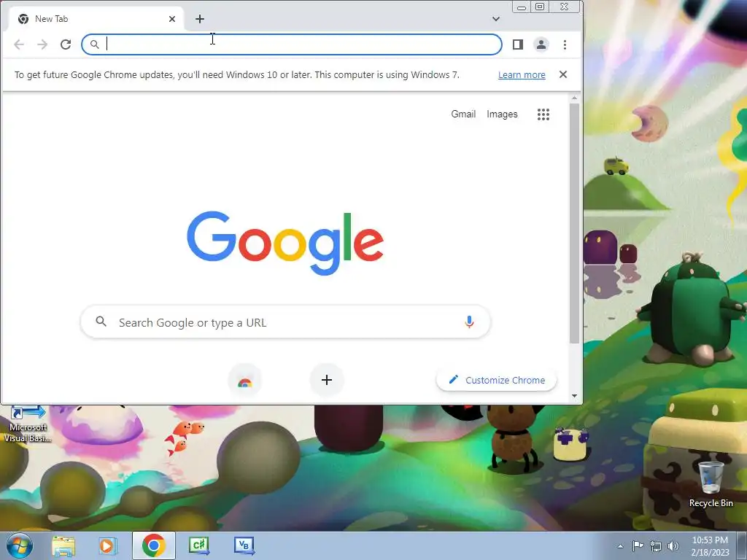This screenshot has width=747, height=560.
Task: Click the Google search box
Action: [x=285, y=322]
